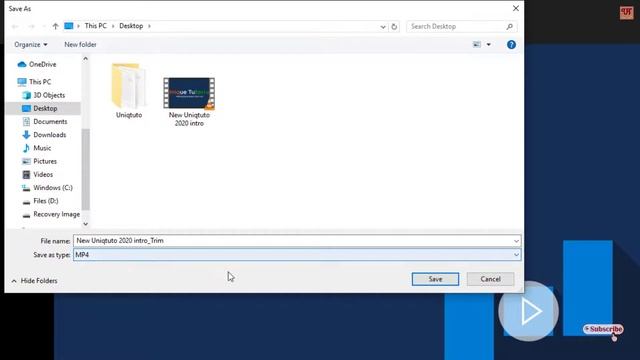This screenshot has height=360, width=640.
Task: Open 3D Objects in sidebar
Action: click(x=49, y=95)
